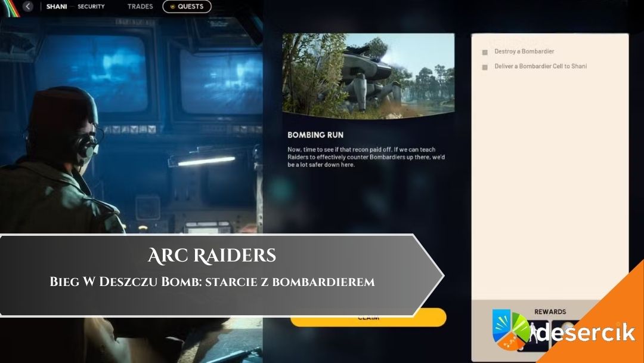Select the emote figure reward icon
The height and width of the screenshot is (363, 644).
[534, 336]
